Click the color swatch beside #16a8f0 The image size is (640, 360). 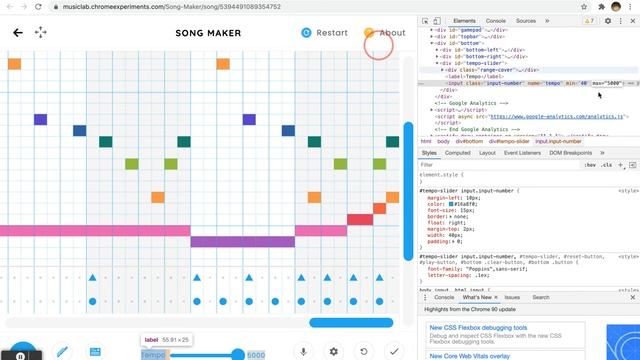coord(451,204)
